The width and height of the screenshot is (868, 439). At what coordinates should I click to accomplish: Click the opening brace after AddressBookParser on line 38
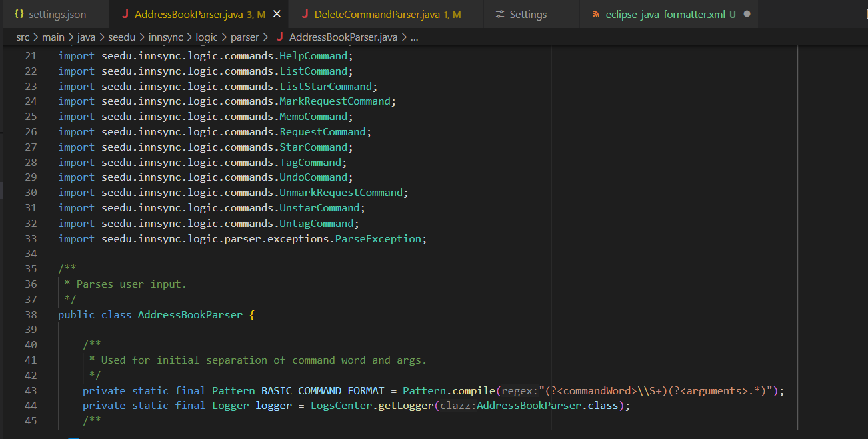(252, 314)
